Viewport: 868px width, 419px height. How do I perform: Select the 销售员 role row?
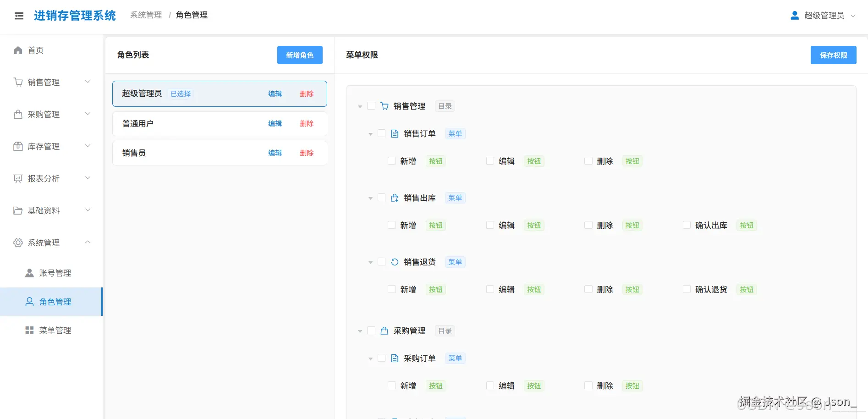coord(220,153)
